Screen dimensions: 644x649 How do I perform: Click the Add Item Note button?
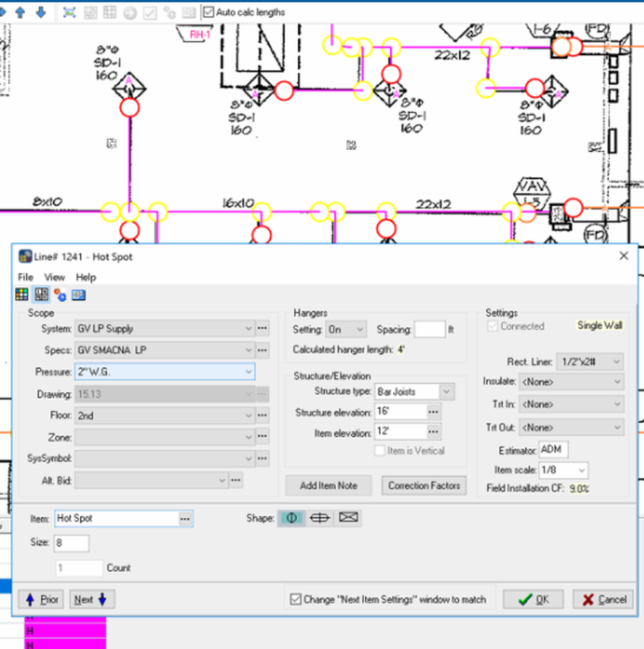click(328, 485)
